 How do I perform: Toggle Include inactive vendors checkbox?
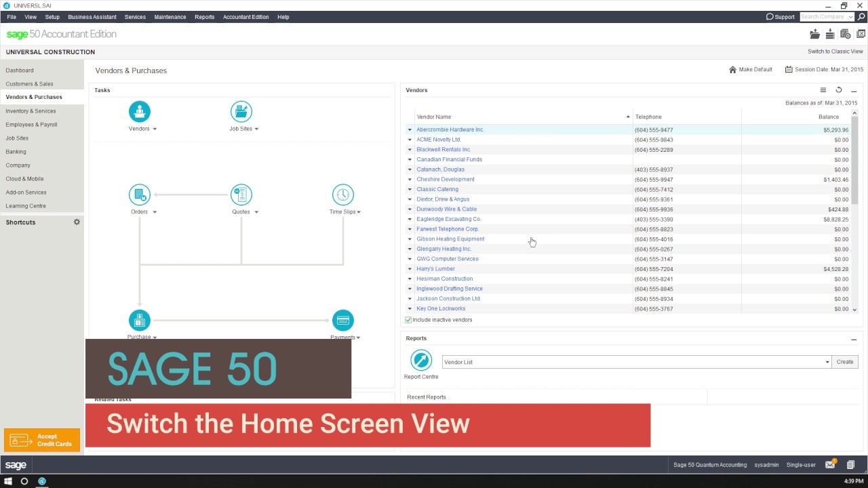coord(408,320)
